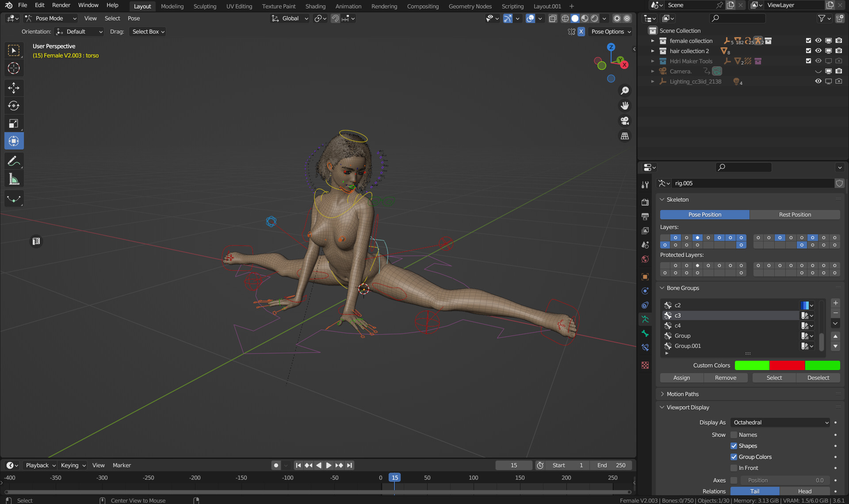Image resolution: width=849 pixels, height=504 pixels.
Task: Activate the 3D Cursor tool
Action: 14,68
